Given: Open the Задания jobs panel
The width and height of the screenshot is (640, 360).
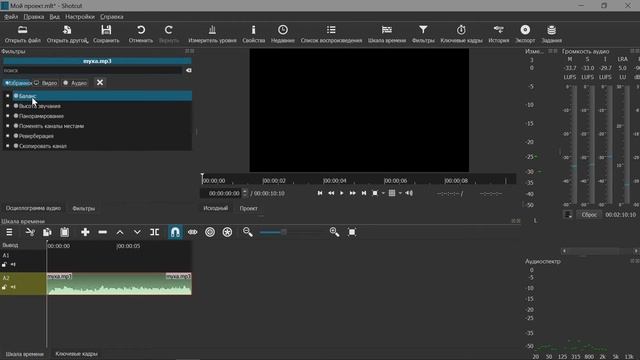Looking at the screenshot, I should click(x=551, y=34).
